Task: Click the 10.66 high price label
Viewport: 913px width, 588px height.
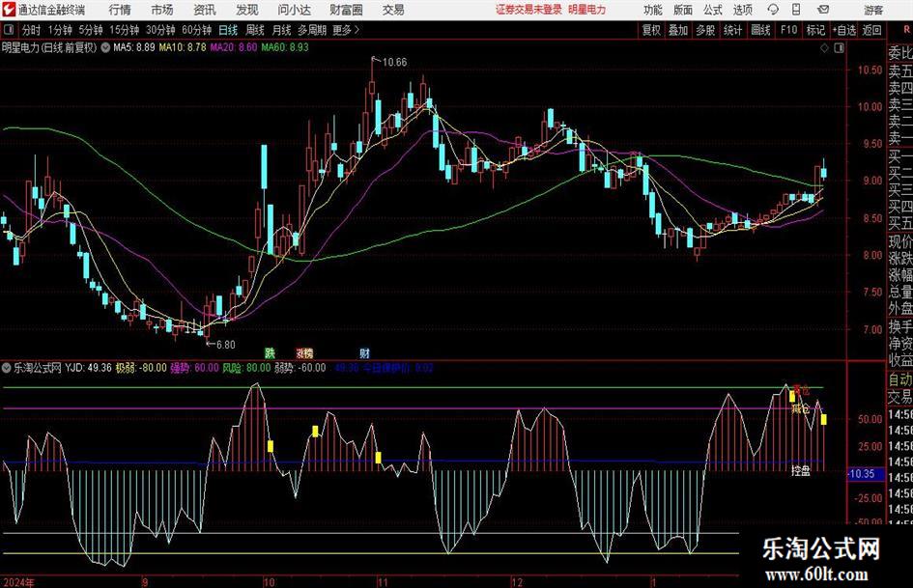Action: (394, 63)
